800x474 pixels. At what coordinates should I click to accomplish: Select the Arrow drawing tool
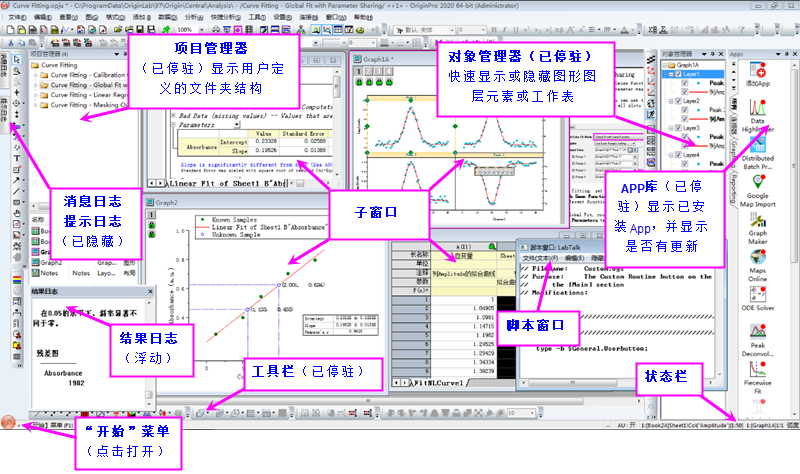(17, 181)
